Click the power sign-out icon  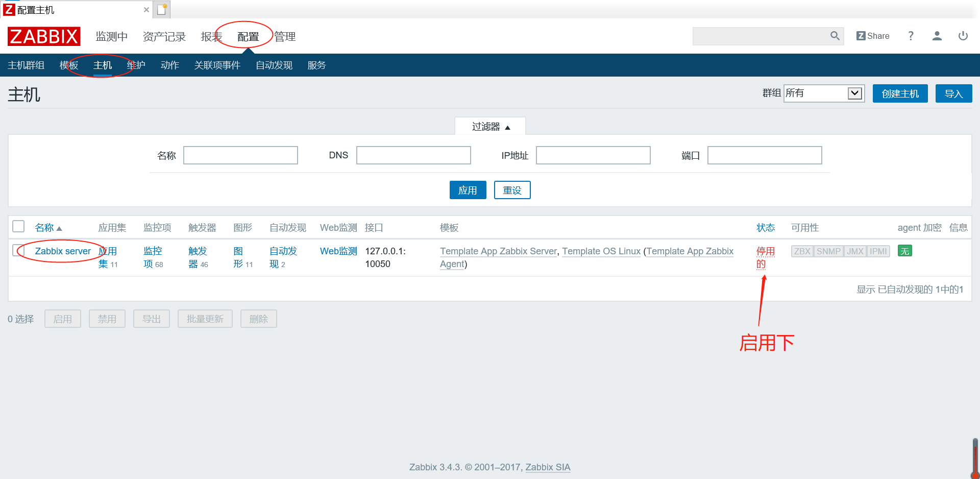tap(963, 36)
